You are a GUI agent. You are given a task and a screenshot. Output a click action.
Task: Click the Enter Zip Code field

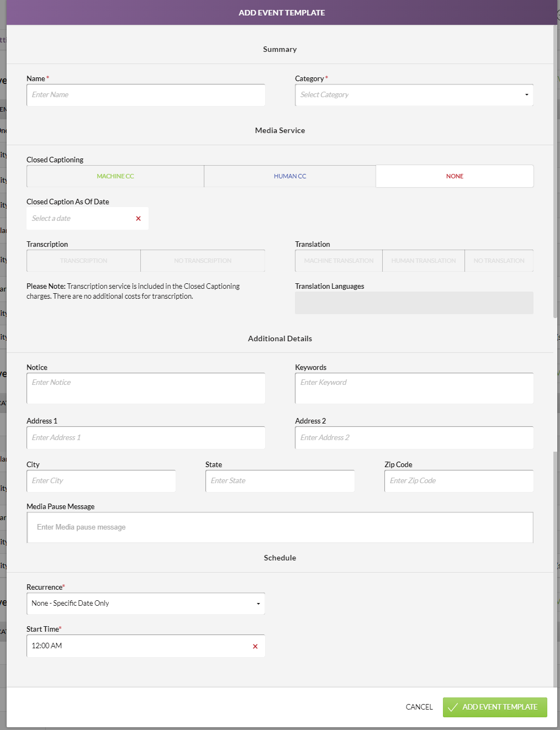point(459,481)
